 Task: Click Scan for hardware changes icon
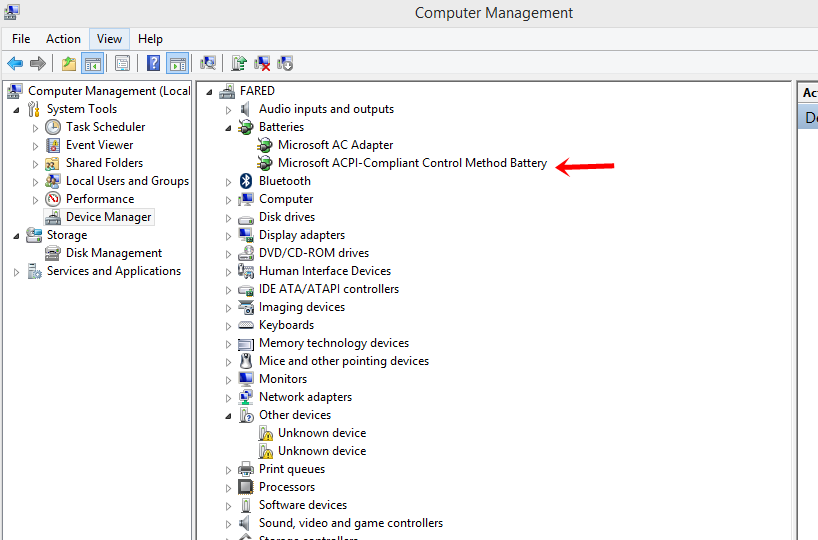[x=208, y=64]
